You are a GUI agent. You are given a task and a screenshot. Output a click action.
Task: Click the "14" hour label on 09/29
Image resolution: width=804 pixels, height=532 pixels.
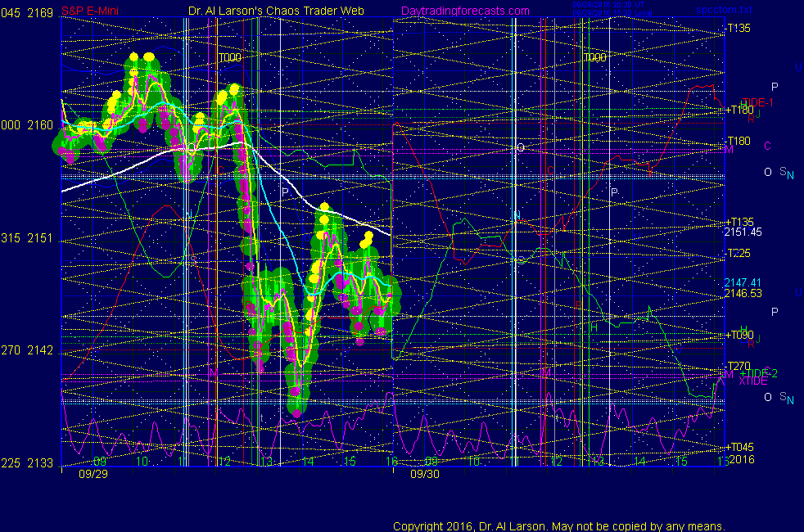[x=308, y=462]
